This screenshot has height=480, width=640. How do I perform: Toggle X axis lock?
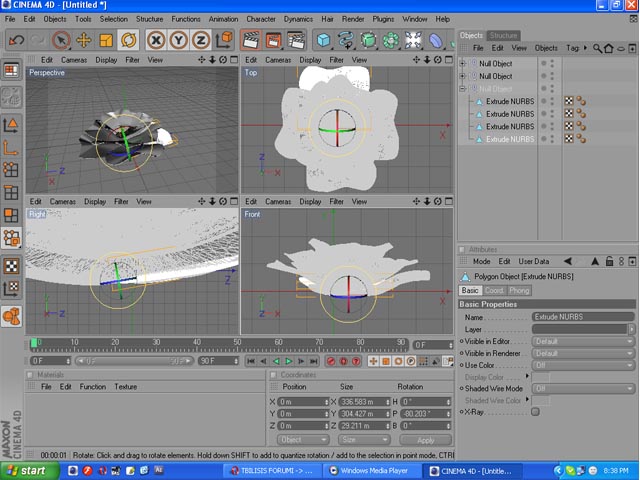point(156,40)
